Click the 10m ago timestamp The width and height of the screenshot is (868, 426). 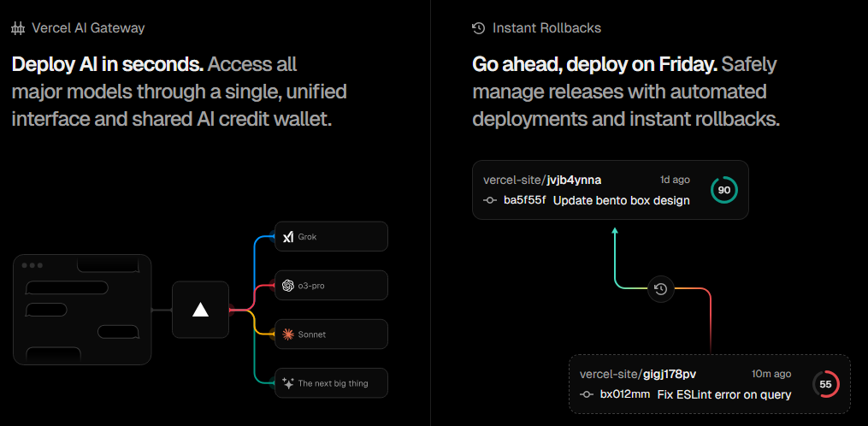(771, 374)
